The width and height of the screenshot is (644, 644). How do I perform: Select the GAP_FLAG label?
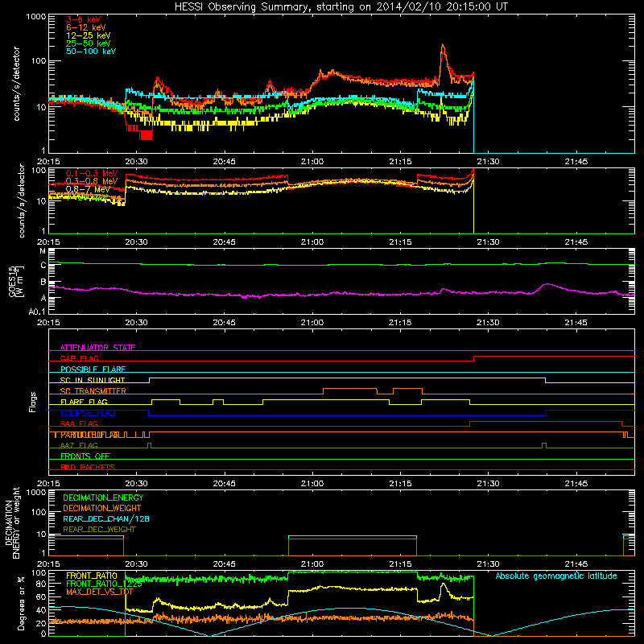[79, 358]
